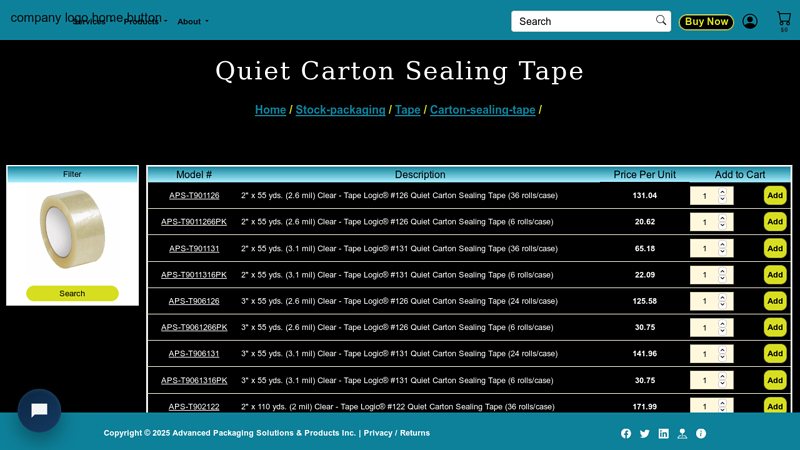The image size is (800, 450).
Task: Click the tape roll filter thumbnail
Action: [x=72, y=230]
